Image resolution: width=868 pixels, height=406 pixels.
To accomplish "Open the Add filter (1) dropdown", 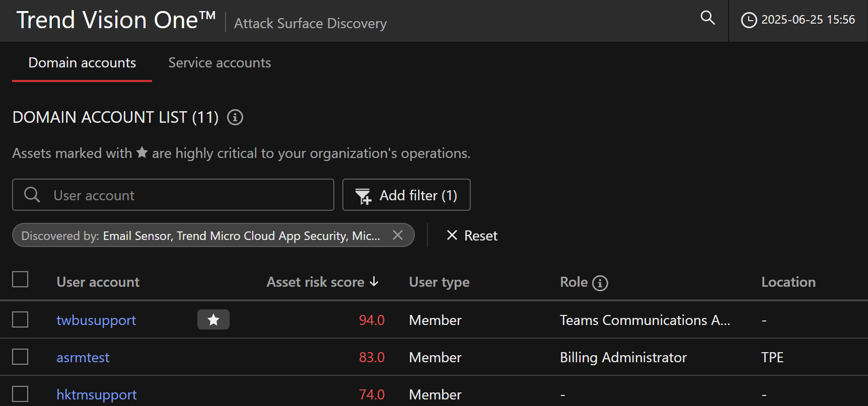I will (x=406, y=195).
